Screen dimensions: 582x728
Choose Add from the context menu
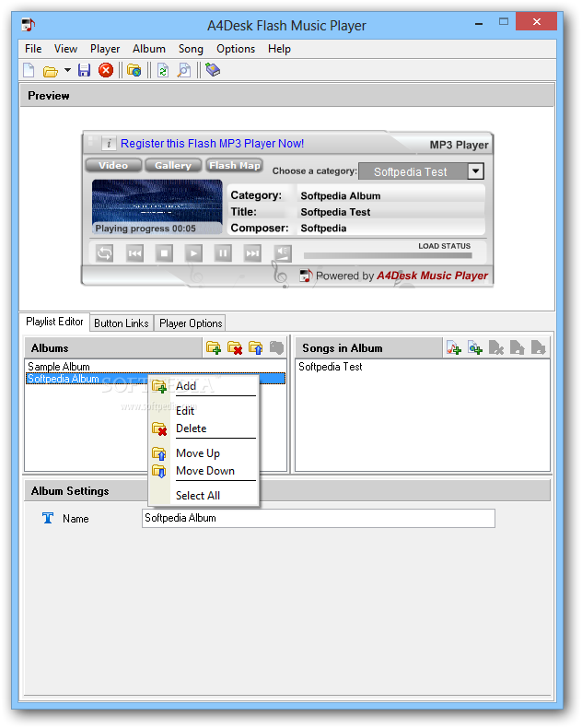(204, 386)
